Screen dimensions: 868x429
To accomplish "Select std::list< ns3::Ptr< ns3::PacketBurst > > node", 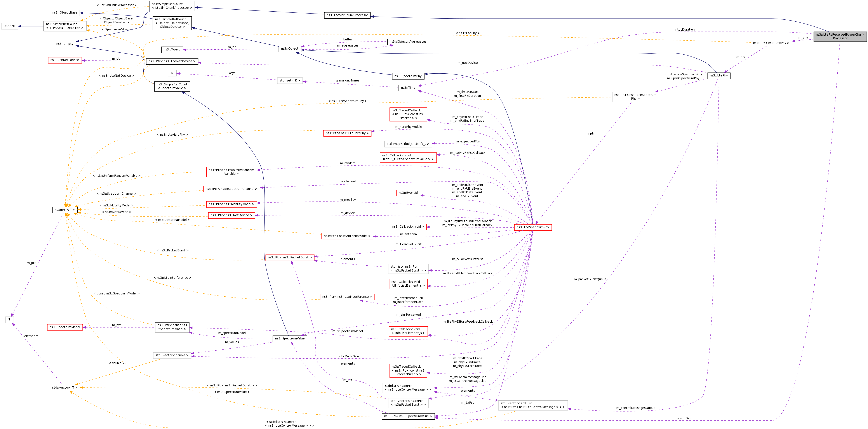I will [408, 268].
